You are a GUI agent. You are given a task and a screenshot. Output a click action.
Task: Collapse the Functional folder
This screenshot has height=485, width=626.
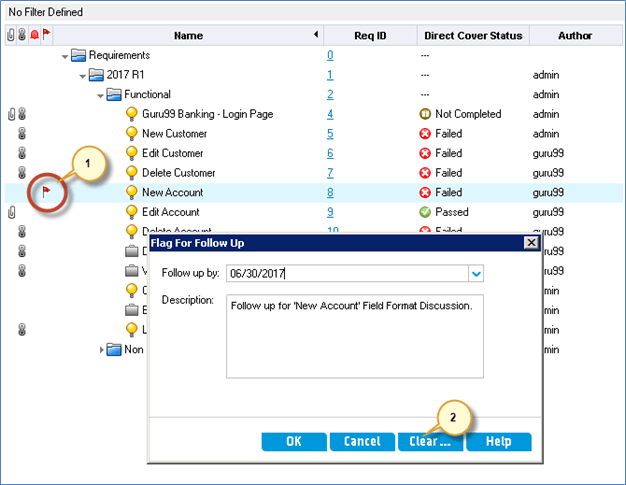[x=100, y=95]
